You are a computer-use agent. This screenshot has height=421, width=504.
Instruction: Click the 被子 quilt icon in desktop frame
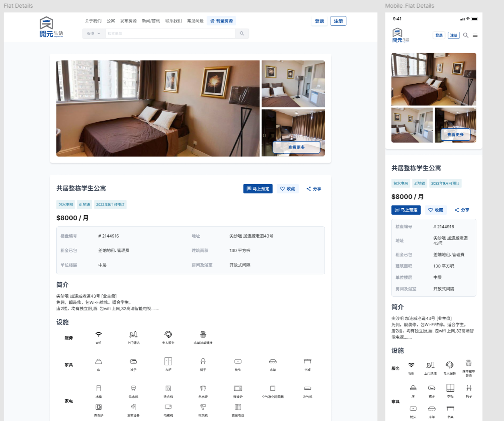133,361
